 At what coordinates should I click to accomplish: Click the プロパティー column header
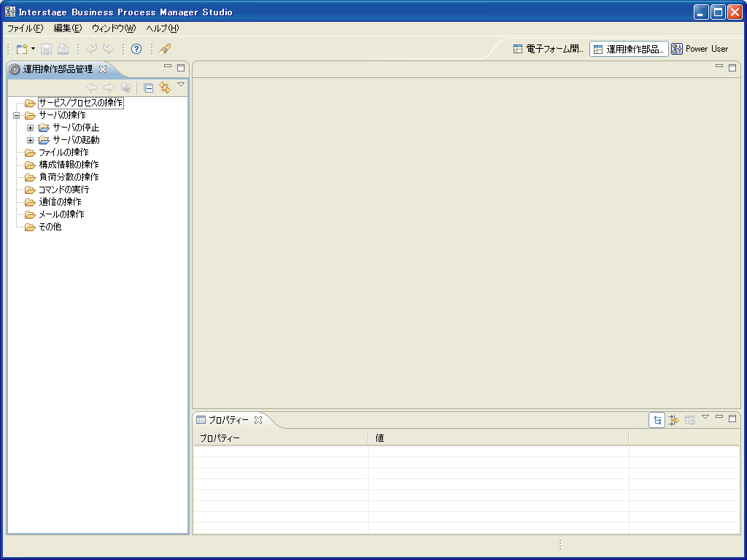pyautogui.click(x=281, y=438)
